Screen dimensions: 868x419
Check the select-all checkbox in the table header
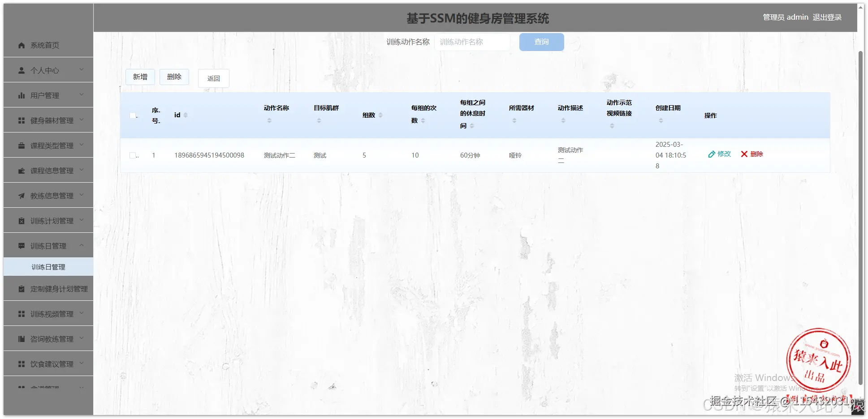pyautogui.click(x=133, y=115)
